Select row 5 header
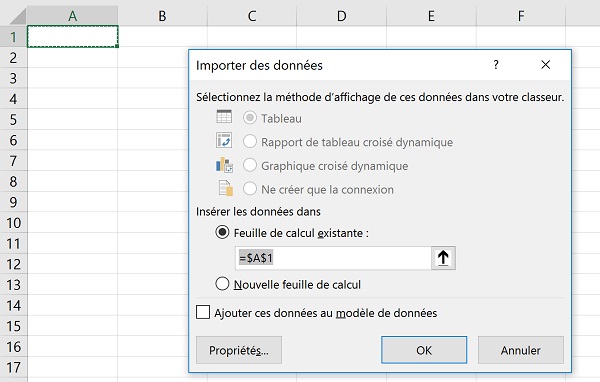Image resolution: width=600 pixels, height=382 pixels. [x=13, y=119]
